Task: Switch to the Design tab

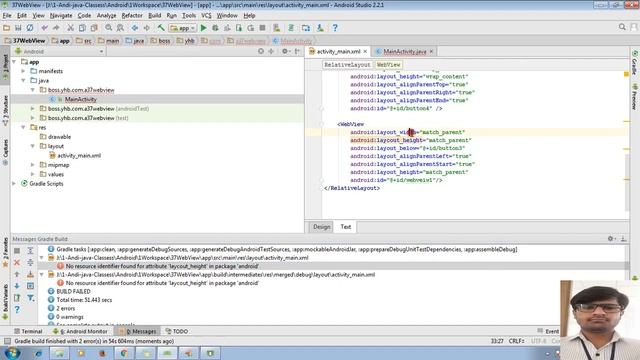Action: [x=321, y=227]
